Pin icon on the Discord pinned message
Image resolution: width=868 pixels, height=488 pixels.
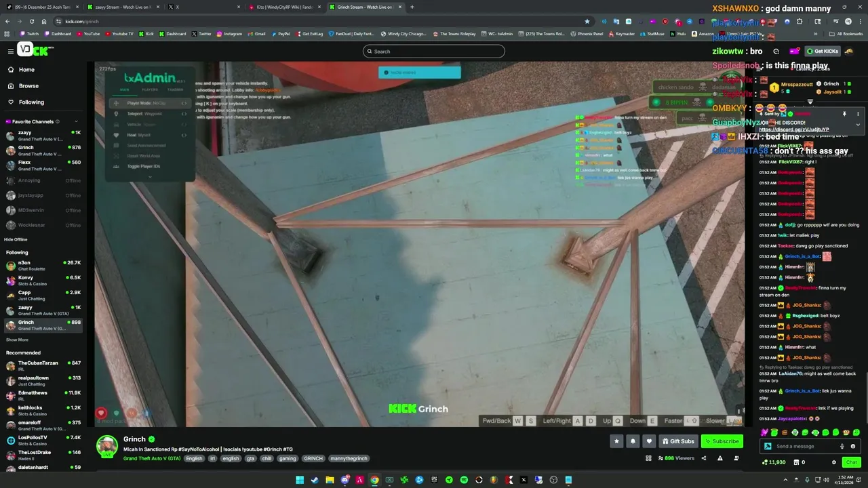(844, 114)
